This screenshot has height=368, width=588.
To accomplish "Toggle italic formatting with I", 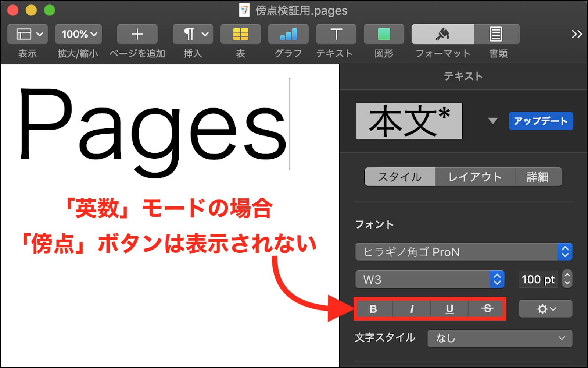I will tap(412, 309).
